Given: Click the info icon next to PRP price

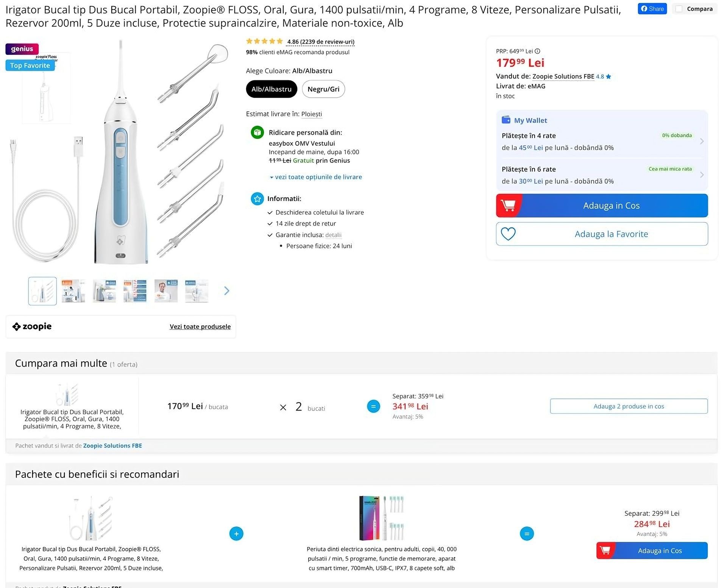Looking at the screenshot, I should [537, 51].
